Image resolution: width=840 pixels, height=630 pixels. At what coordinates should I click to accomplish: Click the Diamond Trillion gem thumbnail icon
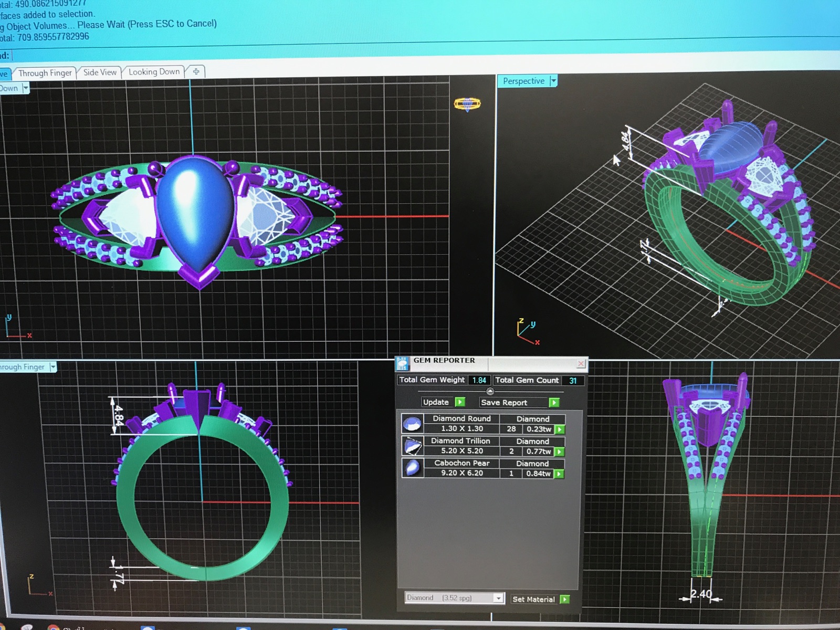click(x=412, y=446)
